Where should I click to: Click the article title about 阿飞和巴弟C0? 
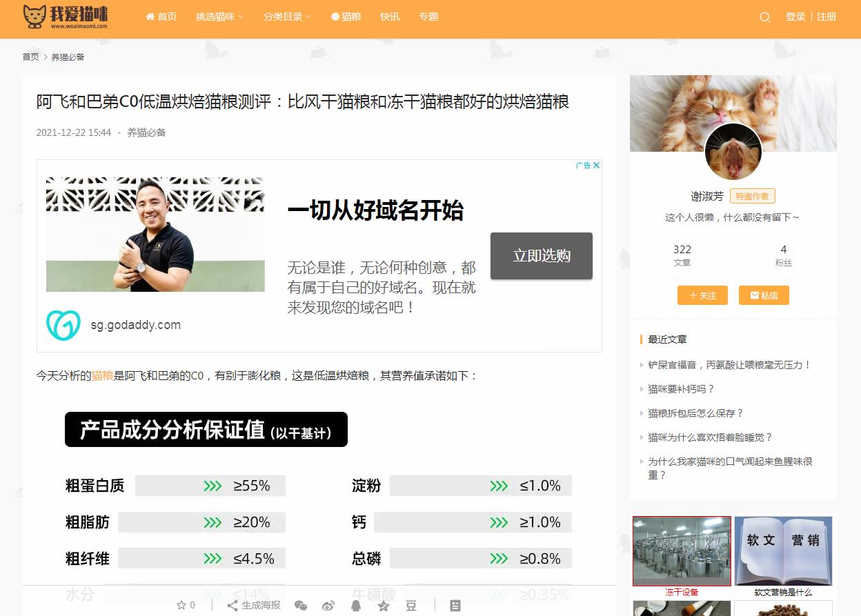point(303,102)
